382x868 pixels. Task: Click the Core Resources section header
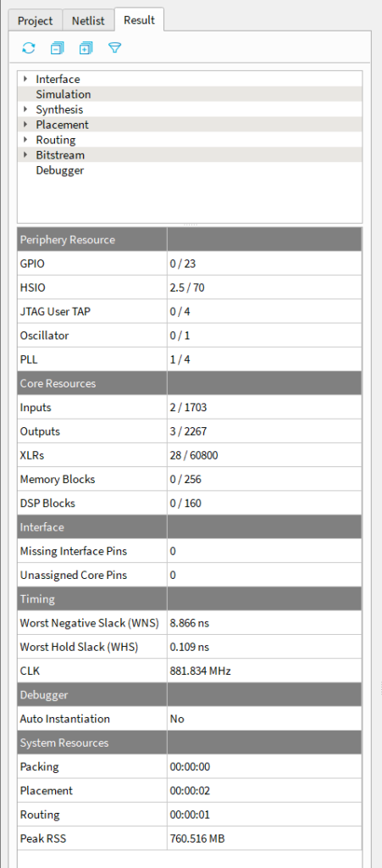[x=190, y=383]
